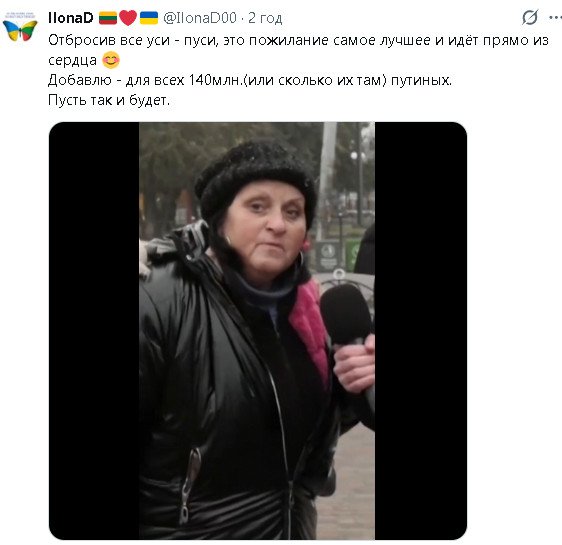Click the right black bar of video

[421, 331]
